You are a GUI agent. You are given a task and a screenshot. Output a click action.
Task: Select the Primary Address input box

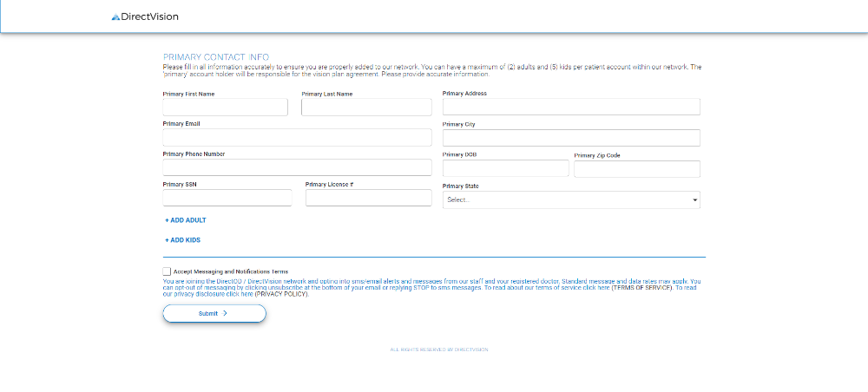[x=570, y=107]
